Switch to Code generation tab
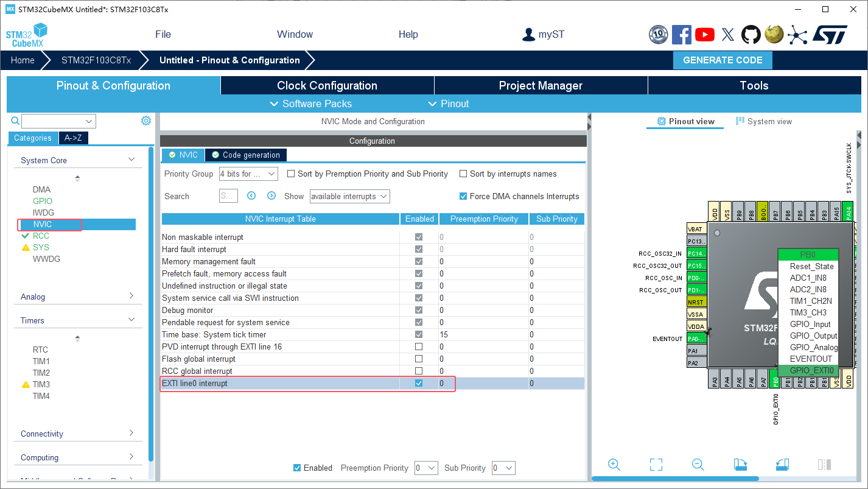The width and height of the screenshot is (868, 489). 246,155
